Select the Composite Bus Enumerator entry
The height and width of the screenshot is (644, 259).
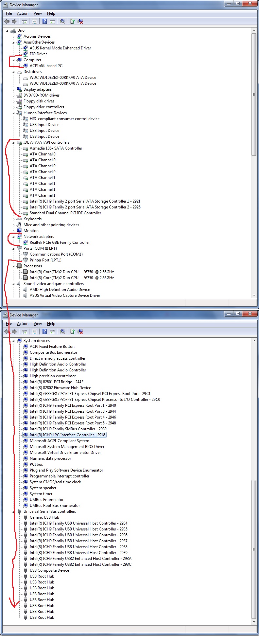[53, 352]
